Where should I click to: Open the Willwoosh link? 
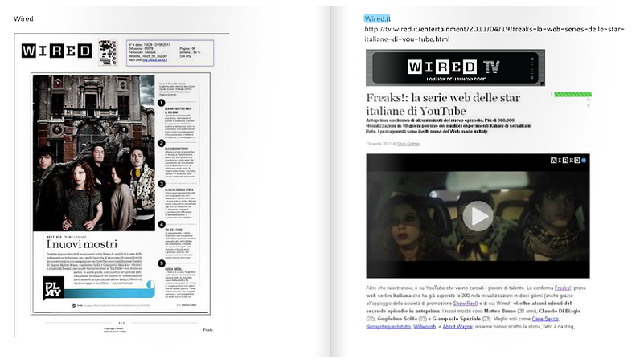point(425,327)
